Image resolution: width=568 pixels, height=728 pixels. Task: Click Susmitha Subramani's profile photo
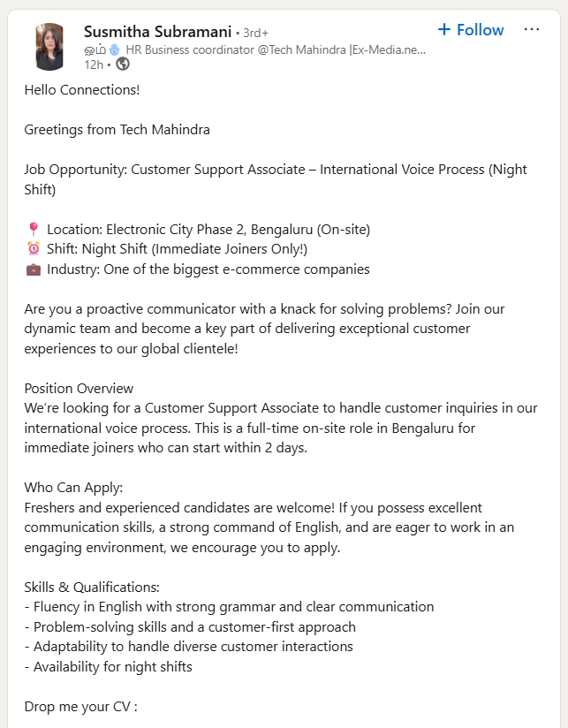coord(49,46)
